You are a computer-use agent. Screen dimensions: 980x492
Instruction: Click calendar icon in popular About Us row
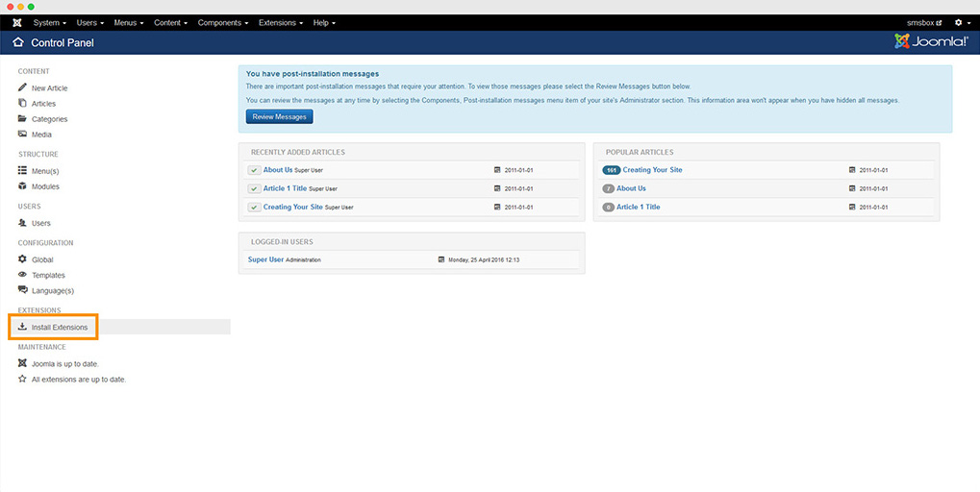coord(852,188)
